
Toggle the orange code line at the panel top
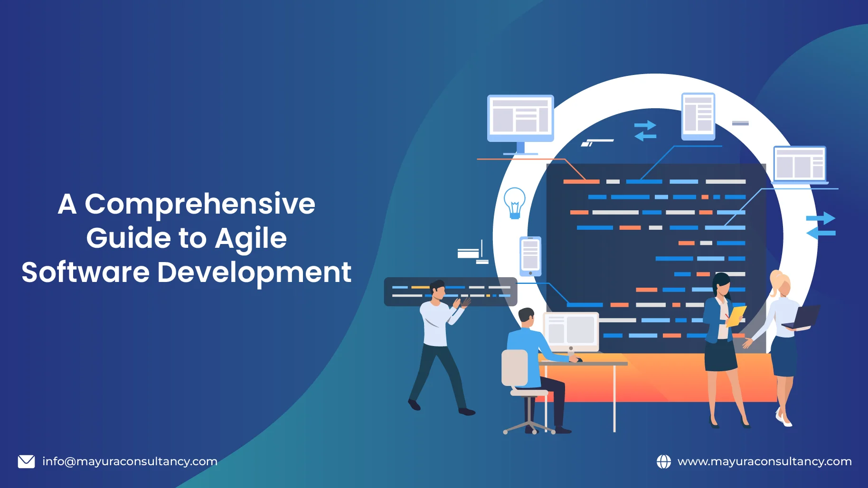580,182
